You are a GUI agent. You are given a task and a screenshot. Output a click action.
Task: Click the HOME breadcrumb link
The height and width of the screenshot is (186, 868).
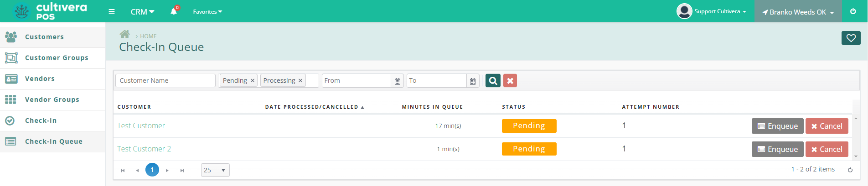tap(148, 36)
